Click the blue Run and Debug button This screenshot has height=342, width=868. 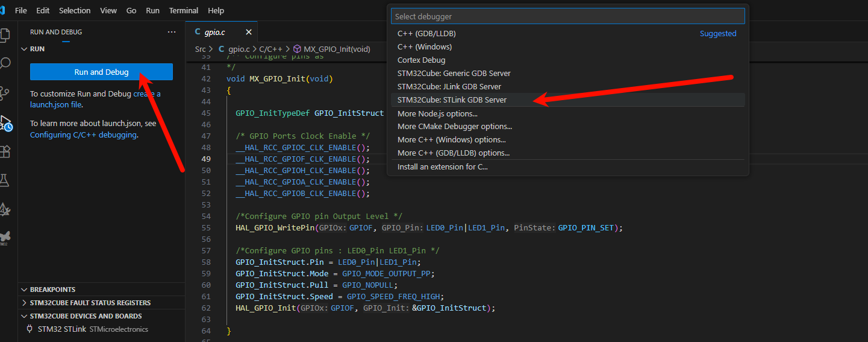(x=101, y=72)
